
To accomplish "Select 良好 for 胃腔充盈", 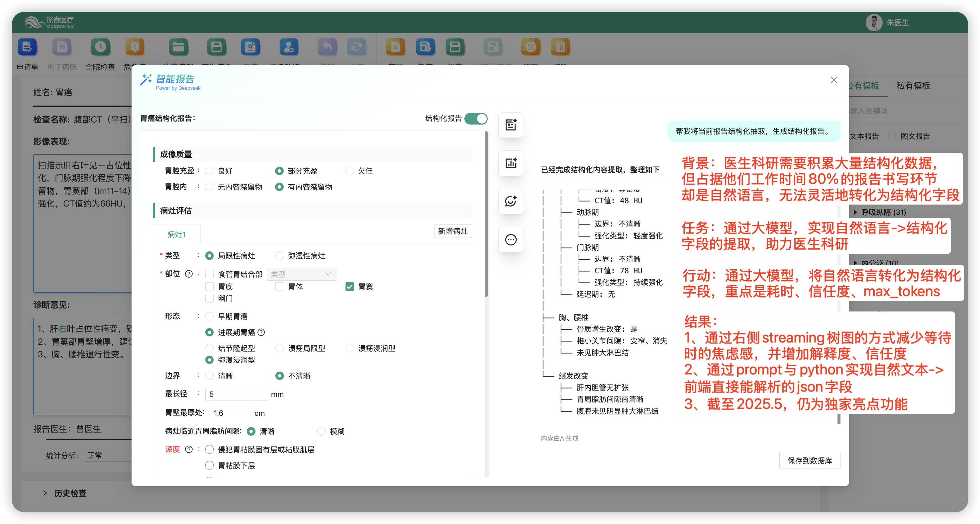I will pos(209,171).
